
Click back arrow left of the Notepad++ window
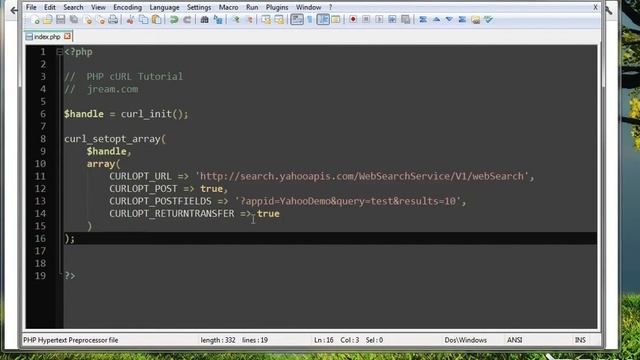coord(14,10)
